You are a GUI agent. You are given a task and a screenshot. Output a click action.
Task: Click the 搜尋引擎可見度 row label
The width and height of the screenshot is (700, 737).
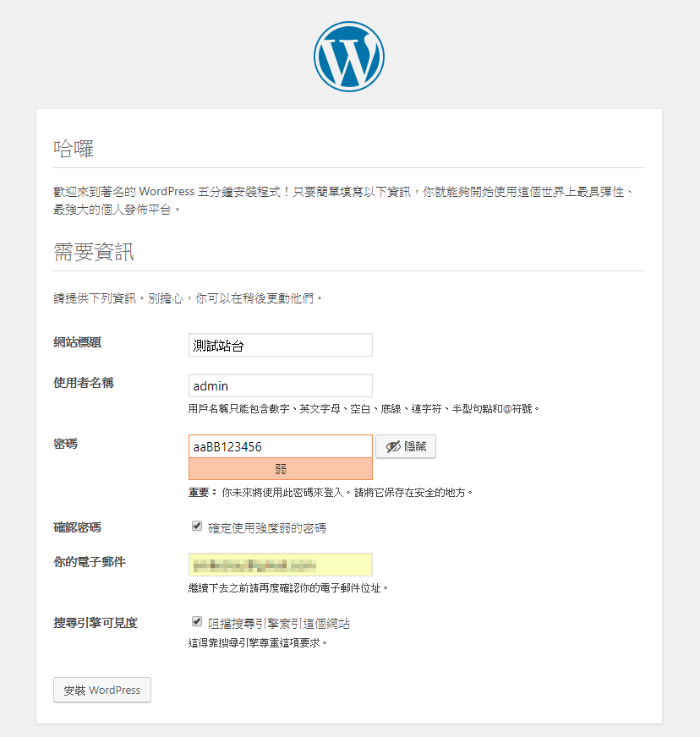point(95,623)
